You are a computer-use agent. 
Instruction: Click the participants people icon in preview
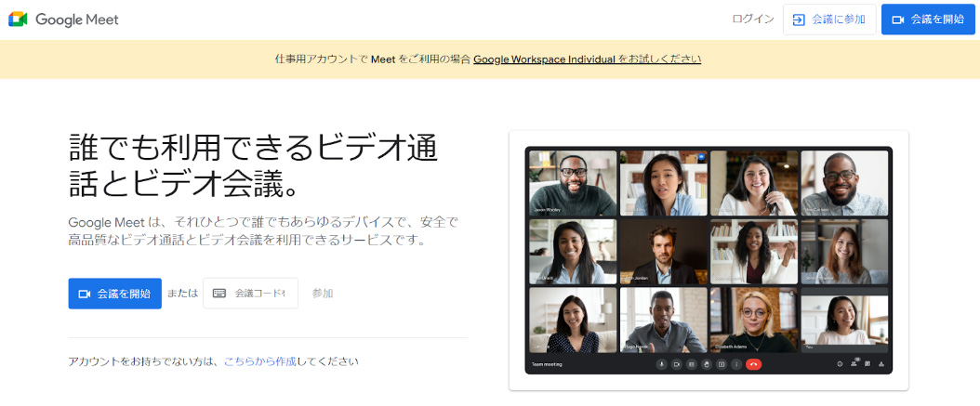click(854, 363)
